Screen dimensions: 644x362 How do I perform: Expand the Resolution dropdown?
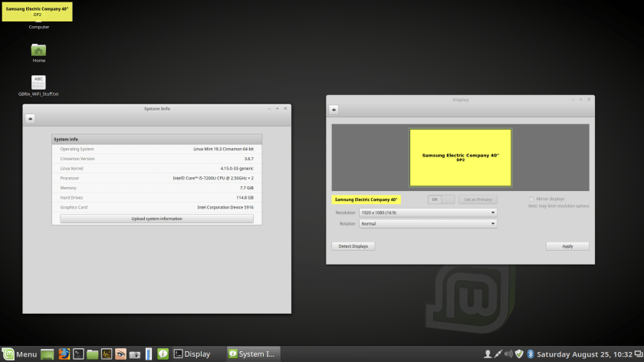[428, 212]
